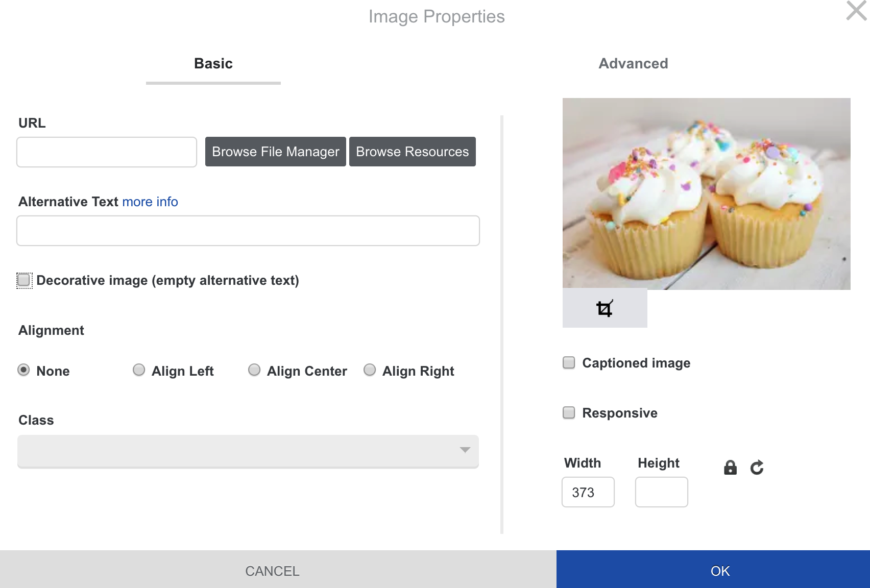Toggle the aspect ratio lock icon
This screenshot has width=870, height=588.
pos(730,468)
